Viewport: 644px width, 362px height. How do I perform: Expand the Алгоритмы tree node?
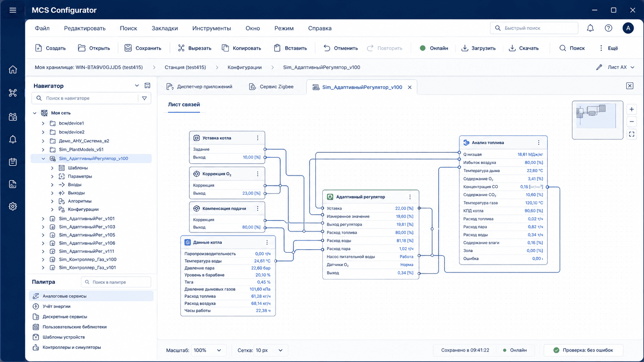[x=52, y=201]
